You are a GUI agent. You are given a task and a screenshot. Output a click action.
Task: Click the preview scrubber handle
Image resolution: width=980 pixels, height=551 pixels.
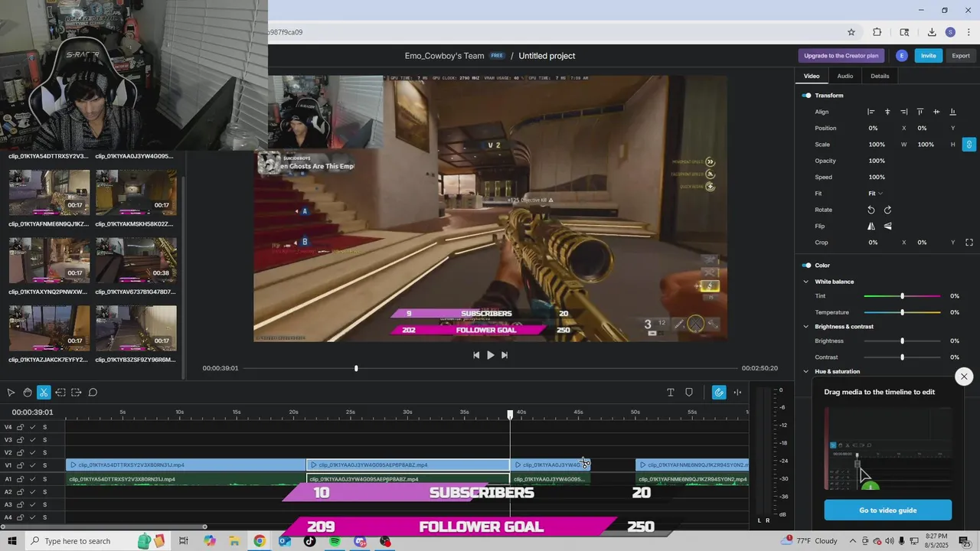tap(356, 369)
